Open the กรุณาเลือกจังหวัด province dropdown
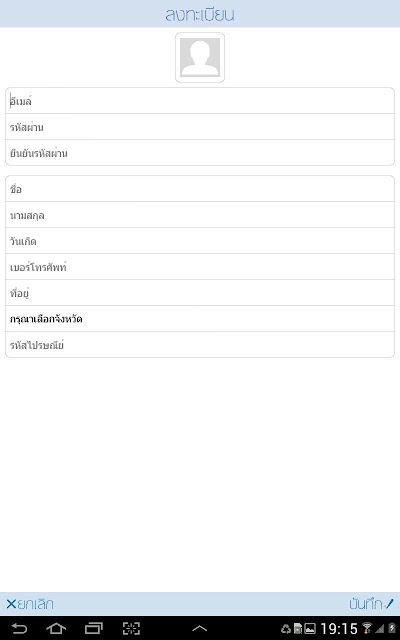Image resolution: width=400 pixels, height=640 pixels. (200, 319)
